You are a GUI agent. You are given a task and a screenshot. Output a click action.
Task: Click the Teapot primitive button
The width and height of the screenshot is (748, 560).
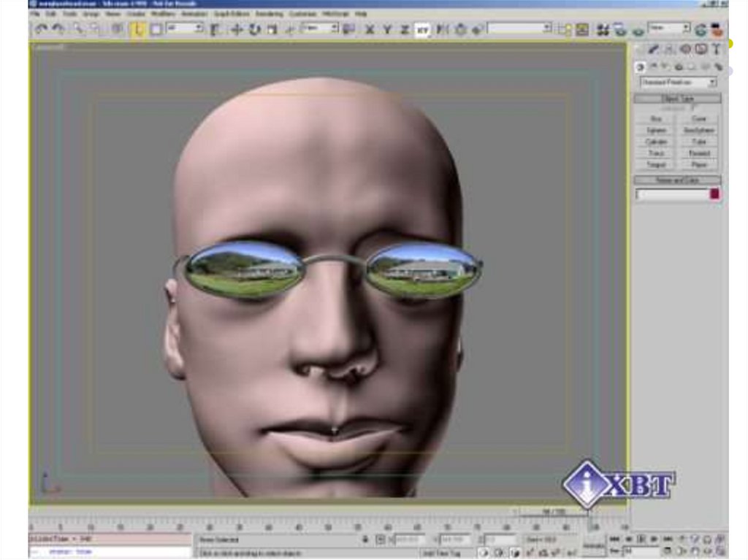click(656, 165)
